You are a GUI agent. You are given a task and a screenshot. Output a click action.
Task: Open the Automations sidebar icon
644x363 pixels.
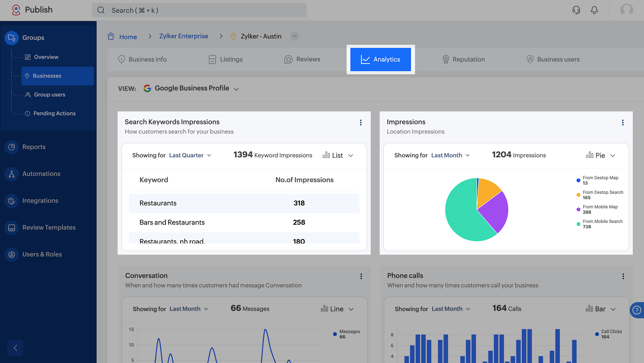pyautogui.click(x=12, y=174)
